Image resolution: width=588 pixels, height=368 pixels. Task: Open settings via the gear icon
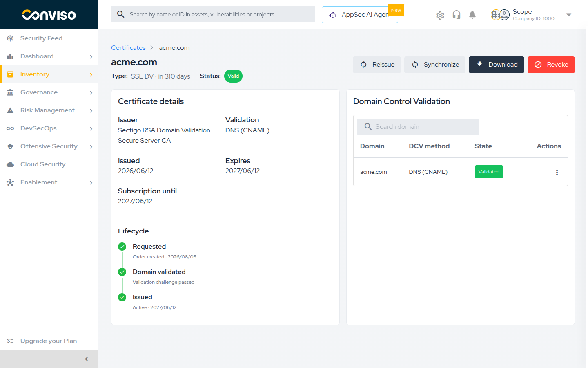coord(440,15)
